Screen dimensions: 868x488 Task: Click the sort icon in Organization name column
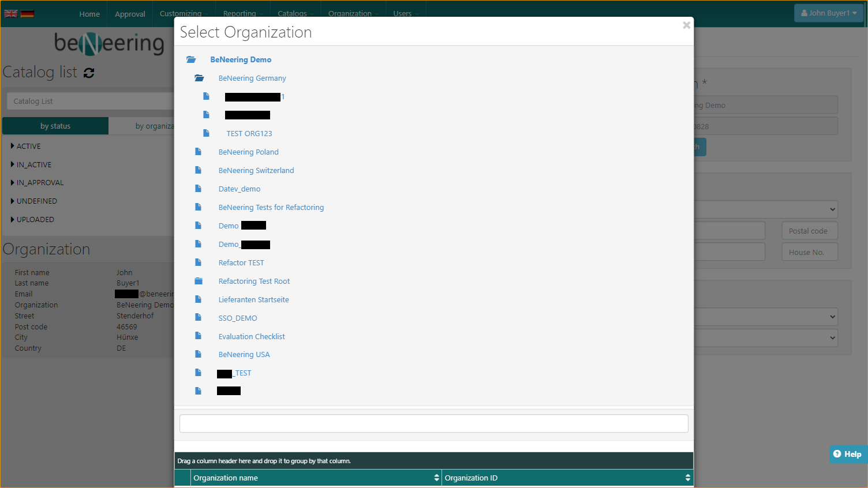[x=436, y=478]
